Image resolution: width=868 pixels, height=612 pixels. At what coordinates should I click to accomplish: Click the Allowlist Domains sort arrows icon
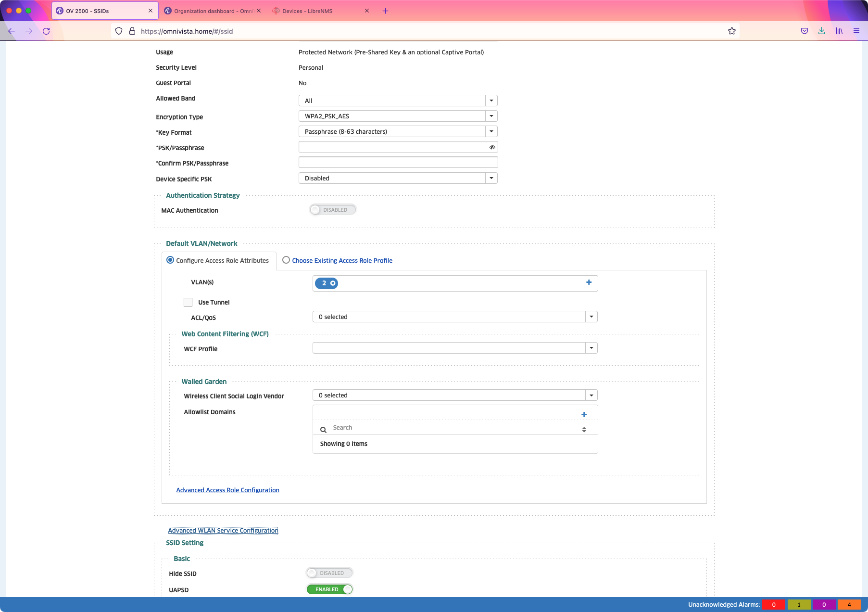click(584, 429)
